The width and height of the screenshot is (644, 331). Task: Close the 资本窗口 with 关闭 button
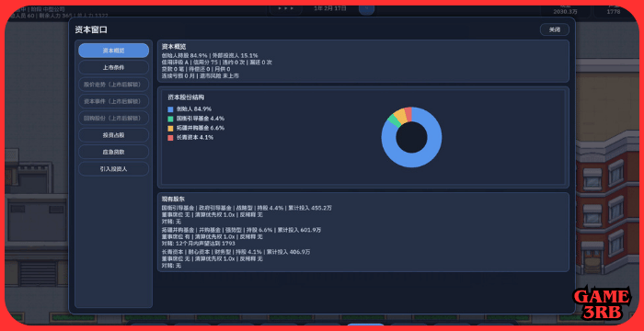coord(555,29)
